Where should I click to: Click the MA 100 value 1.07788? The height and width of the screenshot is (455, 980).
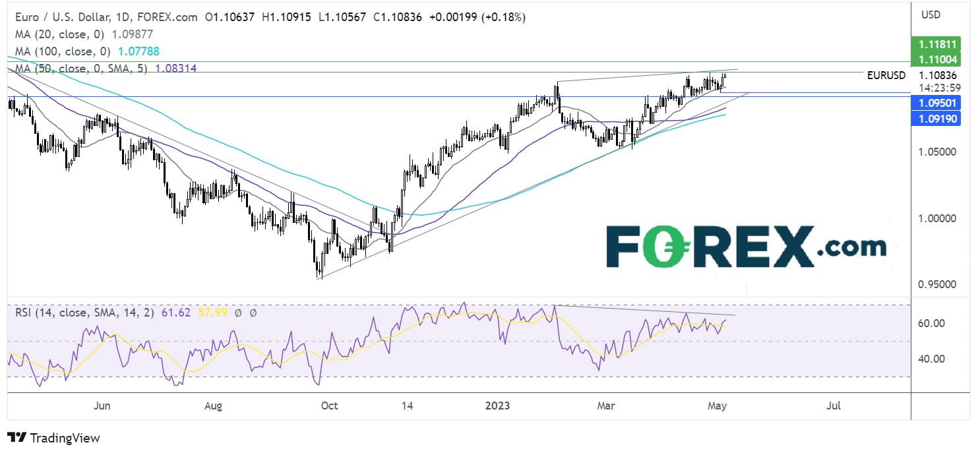click(x=140, y=51)
